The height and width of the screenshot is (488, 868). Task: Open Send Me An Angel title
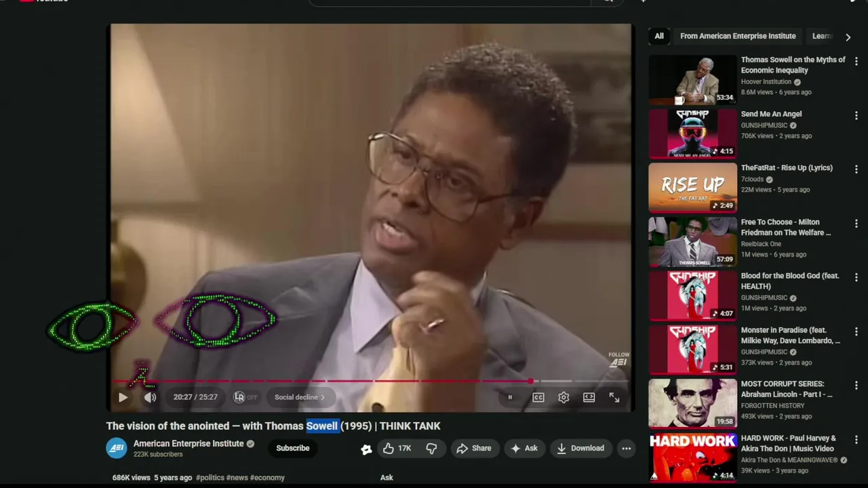tap(771, 114)
